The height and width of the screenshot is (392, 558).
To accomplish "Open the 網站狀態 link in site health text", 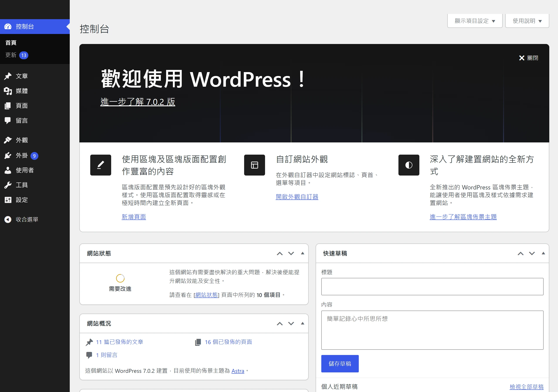I will (207, 295).
